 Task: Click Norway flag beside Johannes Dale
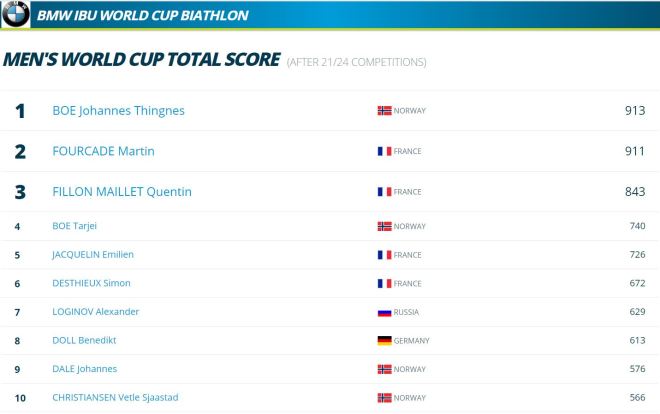pyautogui.click(x=384, y=369)
